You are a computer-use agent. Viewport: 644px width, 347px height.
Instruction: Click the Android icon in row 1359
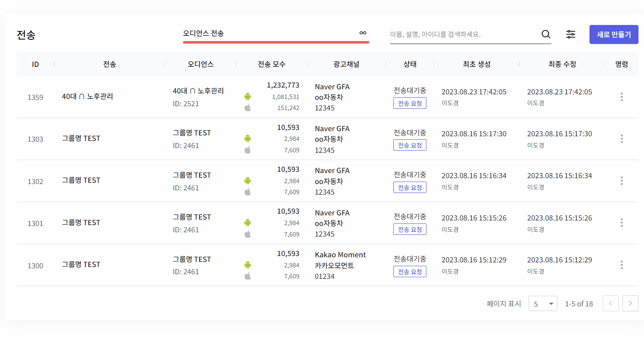[248, 96]
